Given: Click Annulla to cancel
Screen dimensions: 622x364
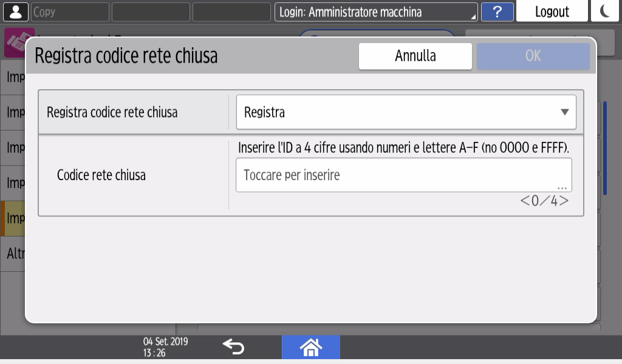Looking at the screenshot, I should pyautogui.click(x=415, y=56).
